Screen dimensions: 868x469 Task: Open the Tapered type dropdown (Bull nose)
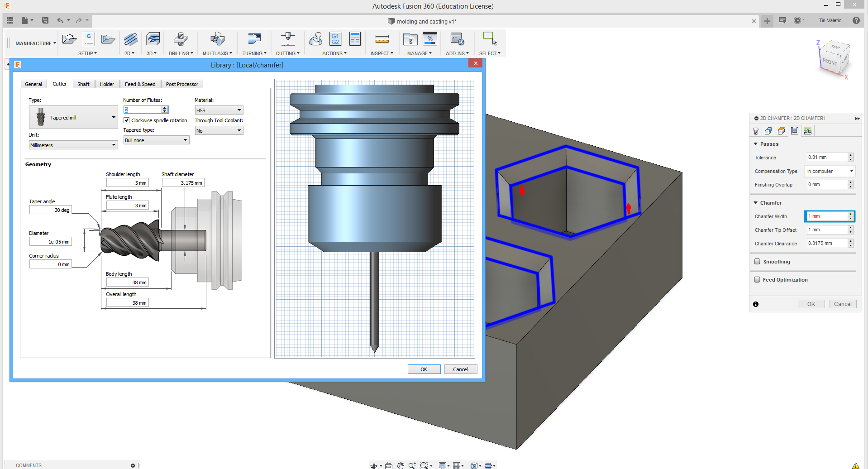point(156,140)
